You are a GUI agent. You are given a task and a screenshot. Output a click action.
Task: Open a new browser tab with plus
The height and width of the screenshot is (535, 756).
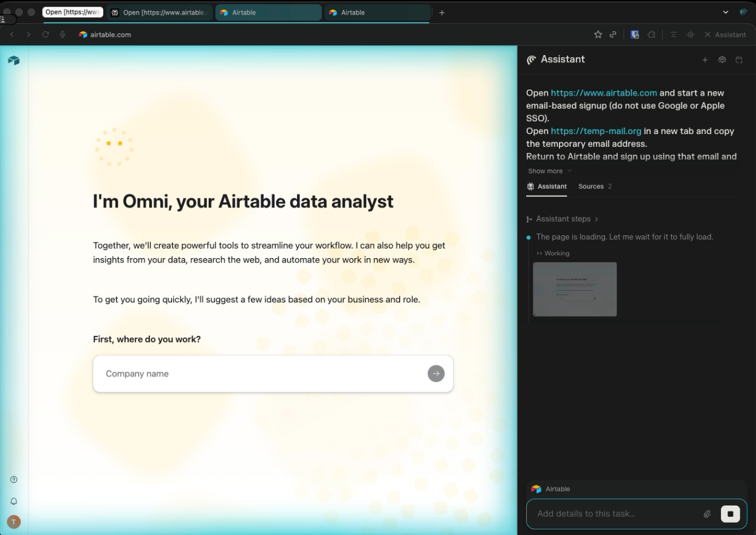[x=442, y=12]
